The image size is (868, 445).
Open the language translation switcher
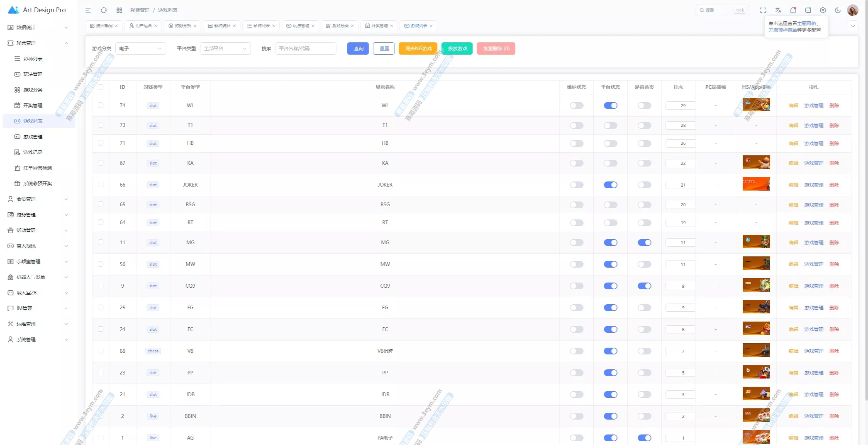point(778,10)
